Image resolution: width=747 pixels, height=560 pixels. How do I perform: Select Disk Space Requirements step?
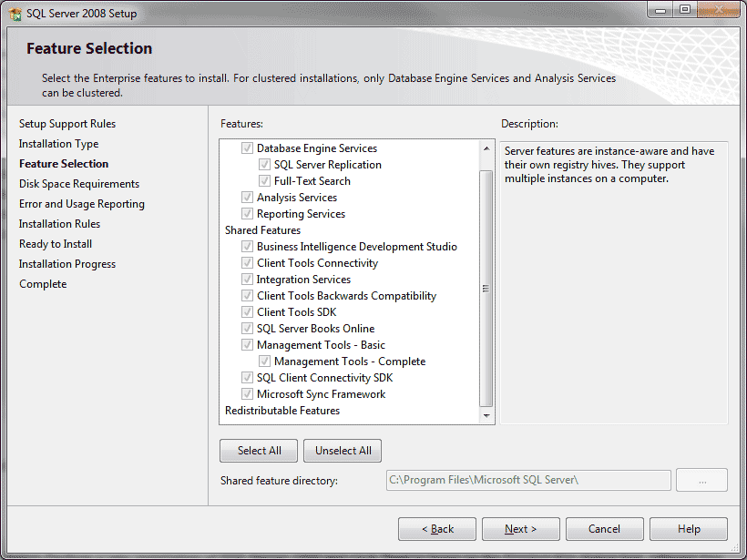coord(79,184)
